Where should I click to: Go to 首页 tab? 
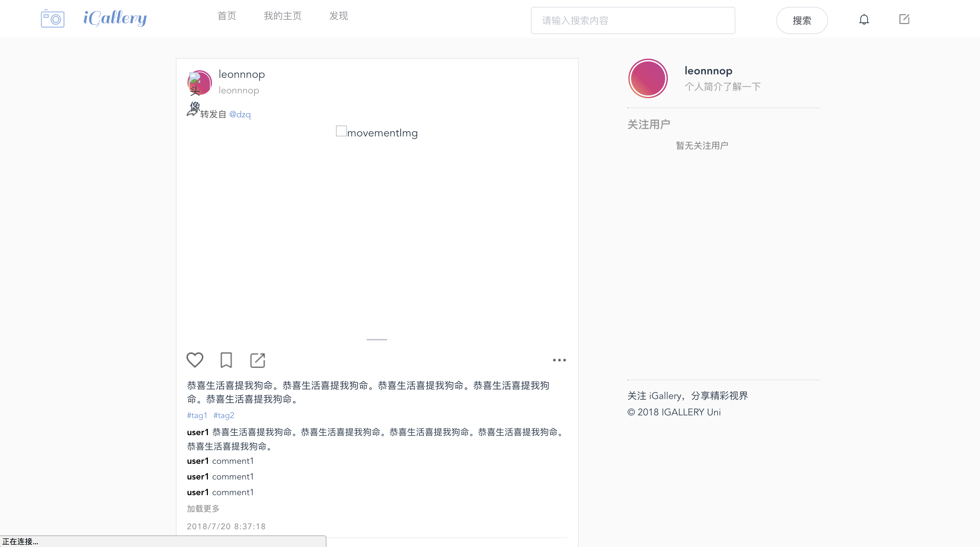[x=227, y=16]
